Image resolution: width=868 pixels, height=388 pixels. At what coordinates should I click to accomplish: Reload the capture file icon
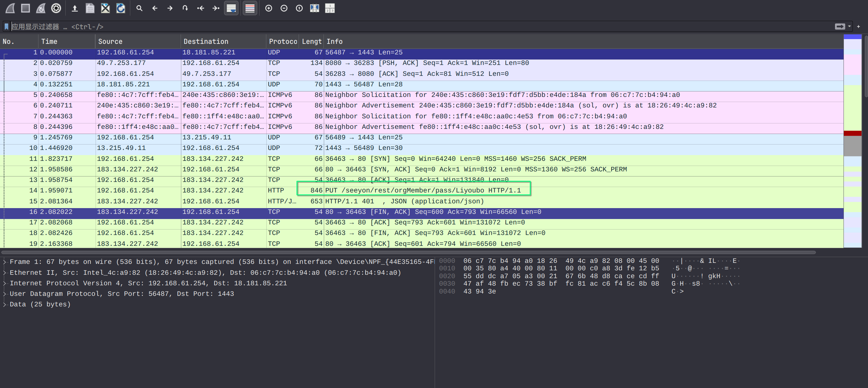121,8
